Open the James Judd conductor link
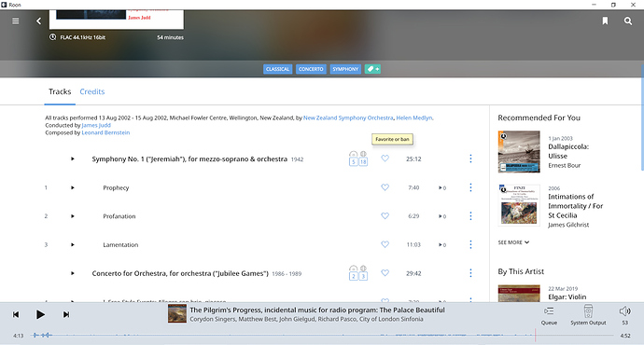Image resolution: width=644 pixels, height=345 pixels. [96, 125]
